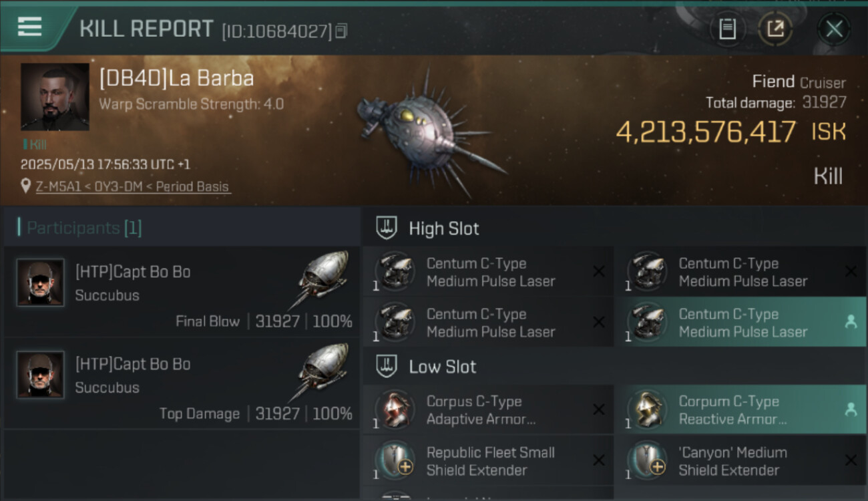
Task: Open the hamburger menu
Action: coord(30,27)
